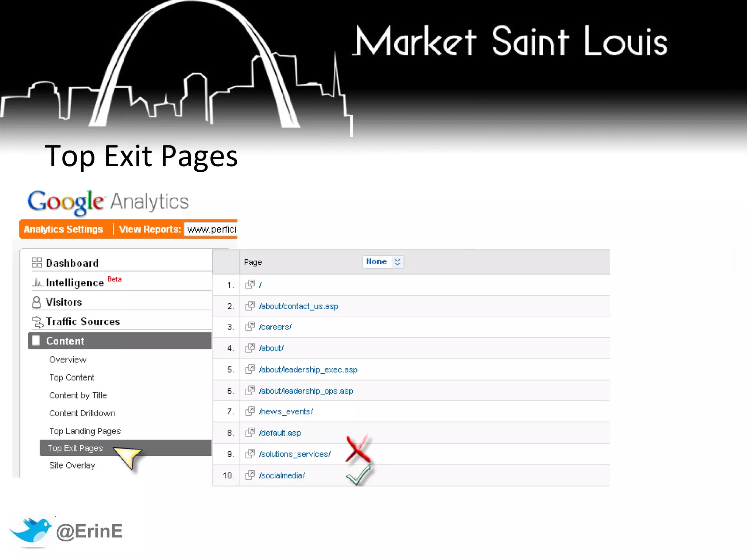Open the /news_events/ page link
This screenshot has width=747, height=560.
[286, 412]
